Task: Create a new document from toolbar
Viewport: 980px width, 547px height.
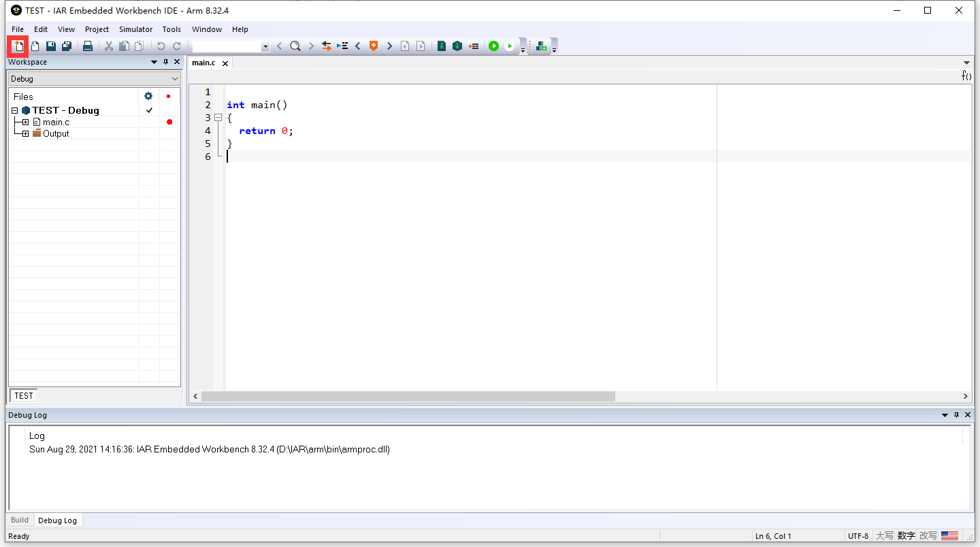Action: click(x=18, y=46)
